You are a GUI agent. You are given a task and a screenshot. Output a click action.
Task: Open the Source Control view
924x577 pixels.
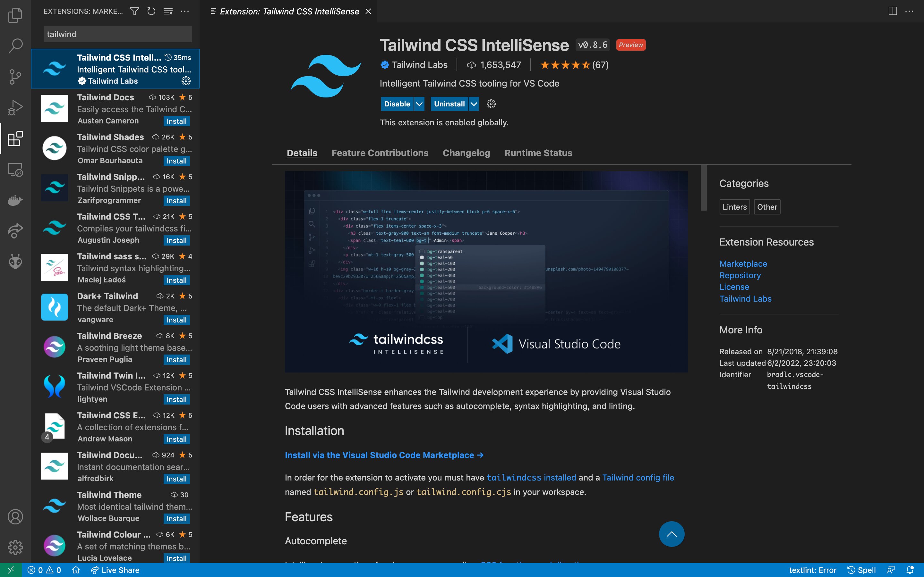tap(15, 77)
